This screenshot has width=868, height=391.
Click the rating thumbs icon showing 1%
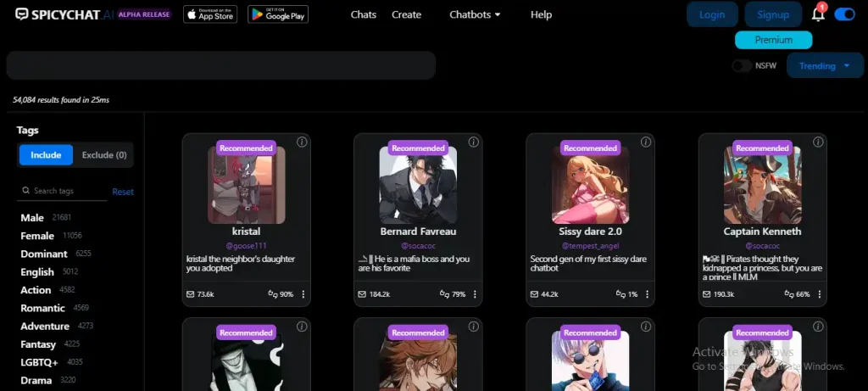pyautogui.click(x=620, y=294)
